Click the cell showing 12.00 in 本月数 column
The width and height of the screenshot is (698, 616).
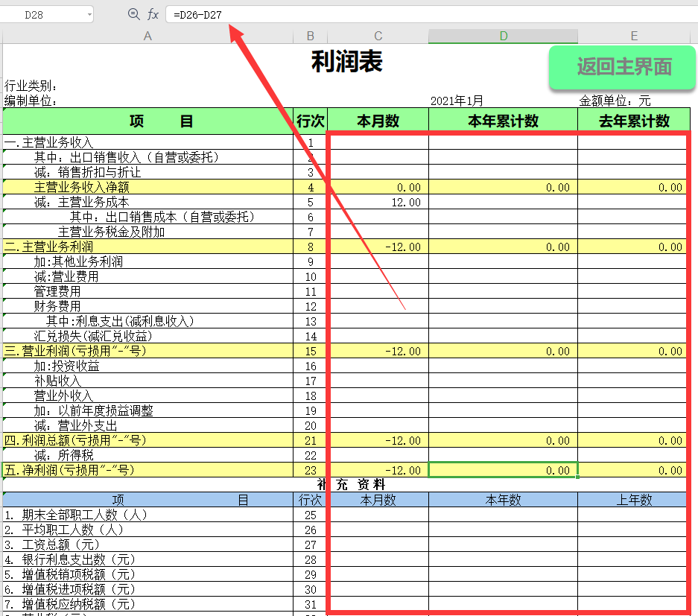coord(378,202)
